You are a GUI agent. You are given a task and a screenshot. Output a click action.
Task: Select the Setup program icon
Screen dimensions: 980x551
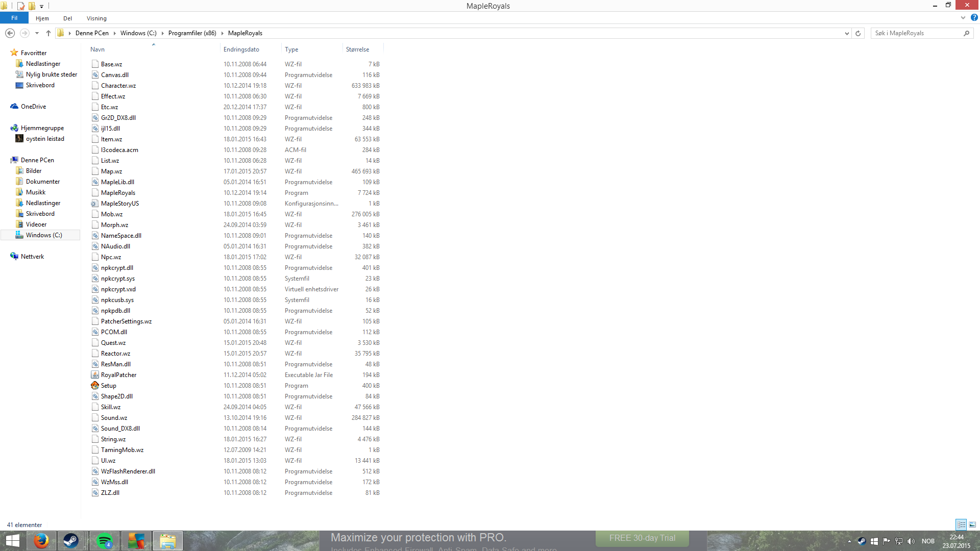tap(95, 386)
